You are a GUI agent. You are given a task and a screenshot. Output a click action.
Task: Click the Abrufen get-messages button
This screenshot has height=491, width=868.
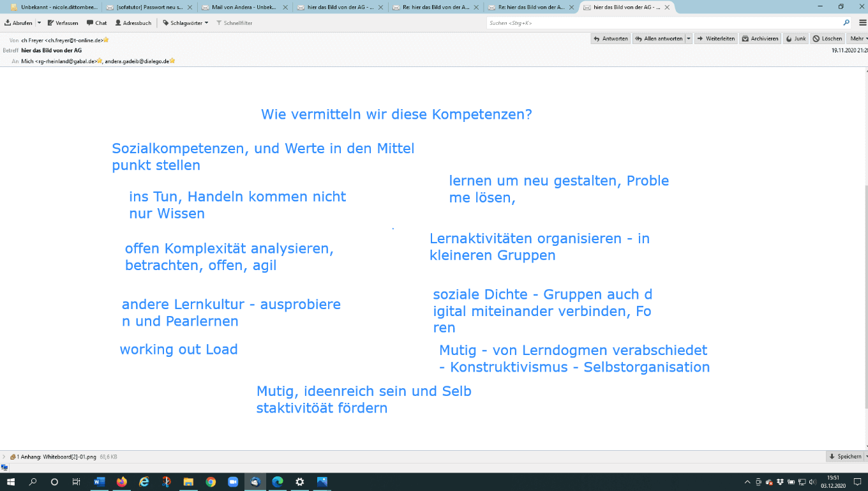[x=18, y=23]
